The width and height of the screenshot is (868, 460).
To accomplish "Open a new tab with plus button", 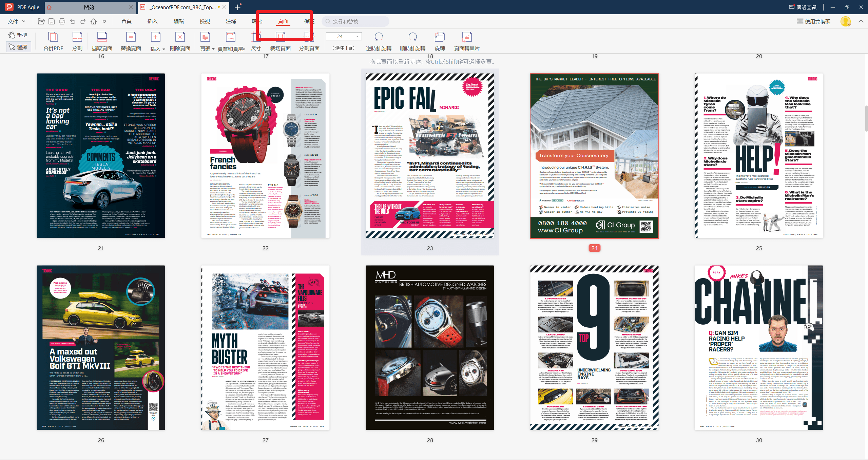I will (x=237, y=7).
